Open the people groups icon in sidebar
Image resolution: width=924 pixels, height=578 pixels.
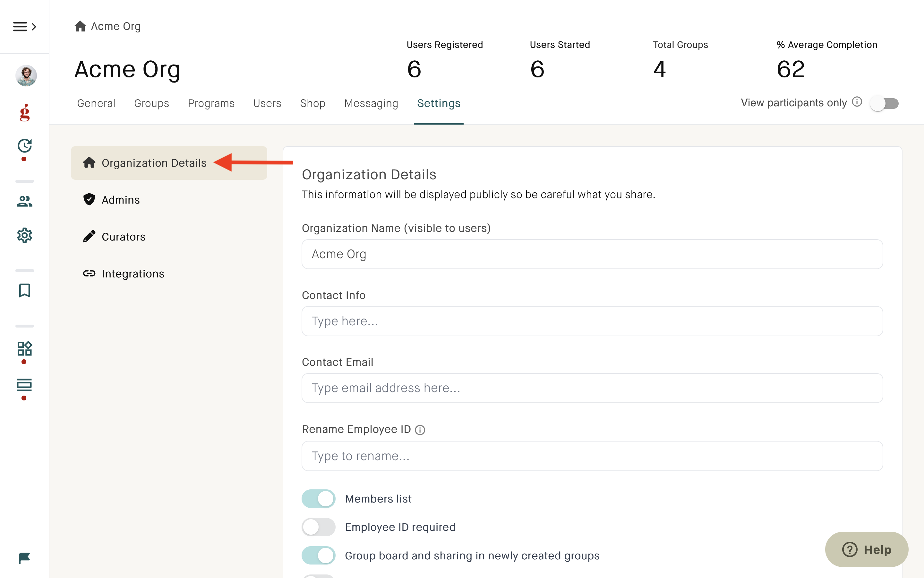(24, 201)
